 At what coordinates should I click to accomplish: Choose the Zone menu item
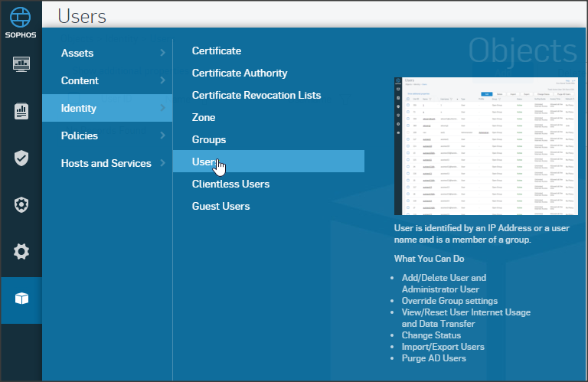pyautogui.click(x=204, y=117)
